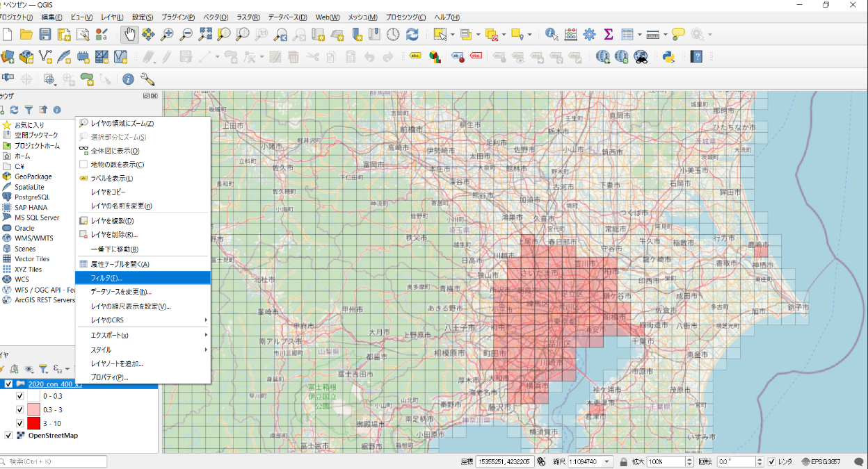Open a project with the folder icon
868x469 pixels.
[x=26, y=34]
